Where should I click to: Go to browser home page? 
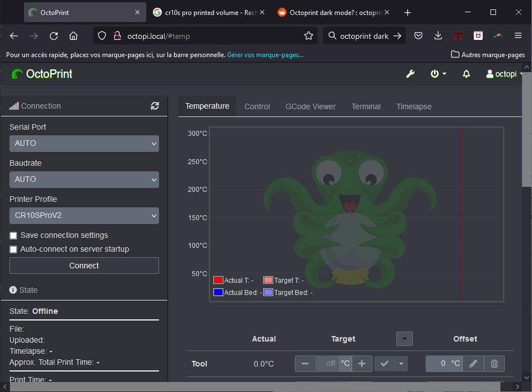[73, 35]
